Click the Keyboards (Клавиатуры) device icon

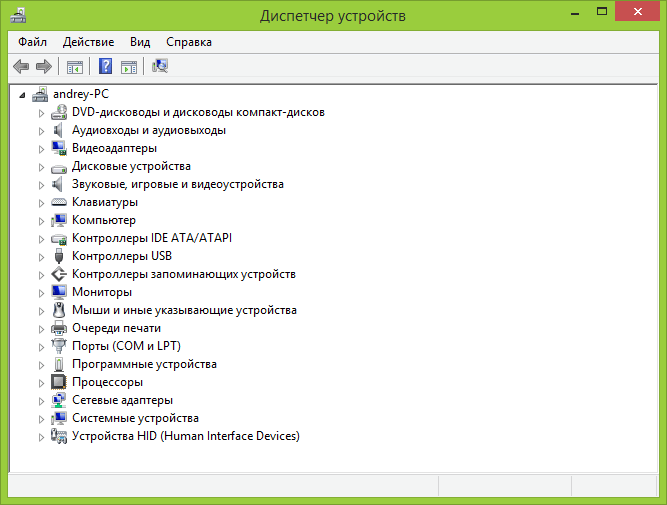click(x=58, y=202)
